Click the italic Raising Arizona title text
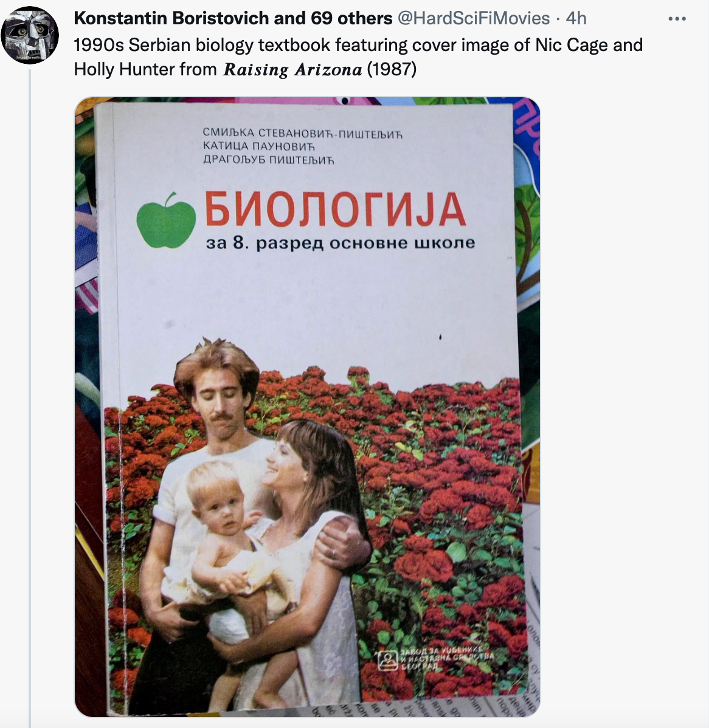This screenshot has height=728, width=709. click(292, 70)
